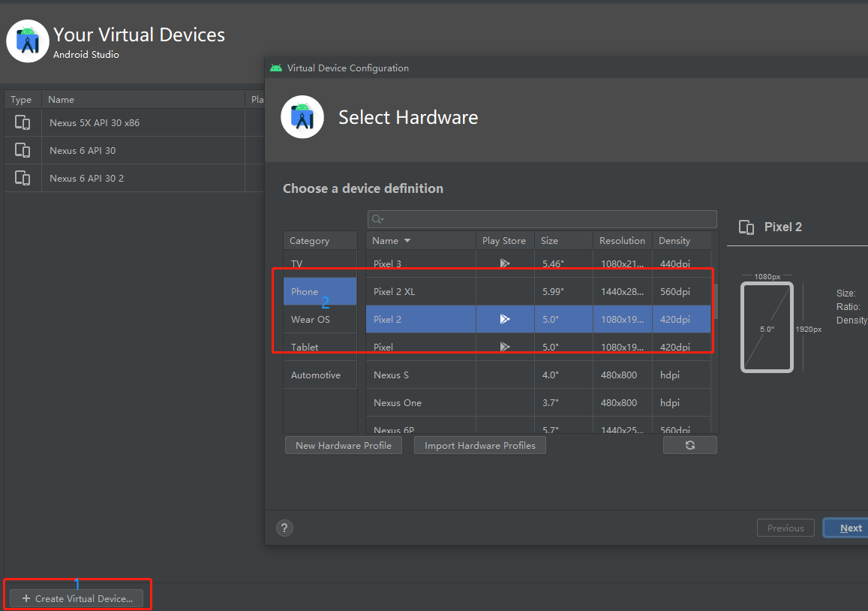Click the Play Store icon in Pixel 3 row

click(505, 263)
